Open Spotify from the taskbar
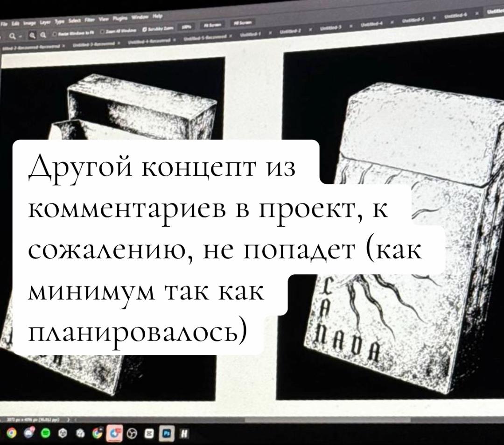Screen dimensions: 504x445 [47, 433]
